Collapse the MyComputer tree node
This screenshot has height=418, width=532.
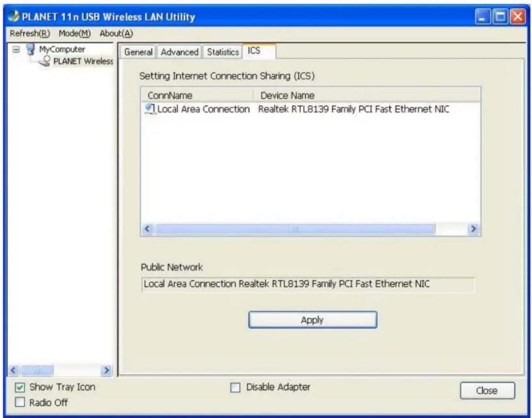(16, 50)
